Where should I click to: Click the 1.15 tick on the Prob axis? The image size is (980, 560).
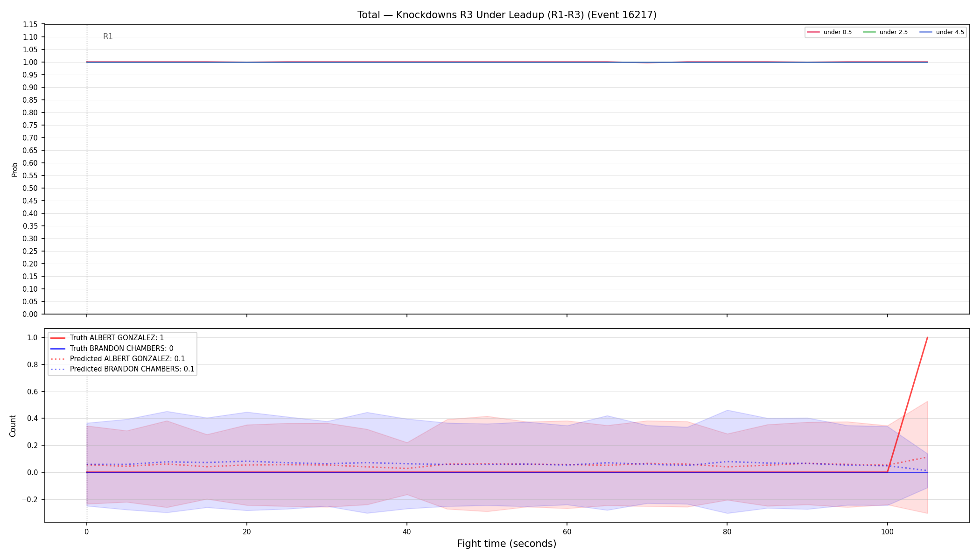30,24
